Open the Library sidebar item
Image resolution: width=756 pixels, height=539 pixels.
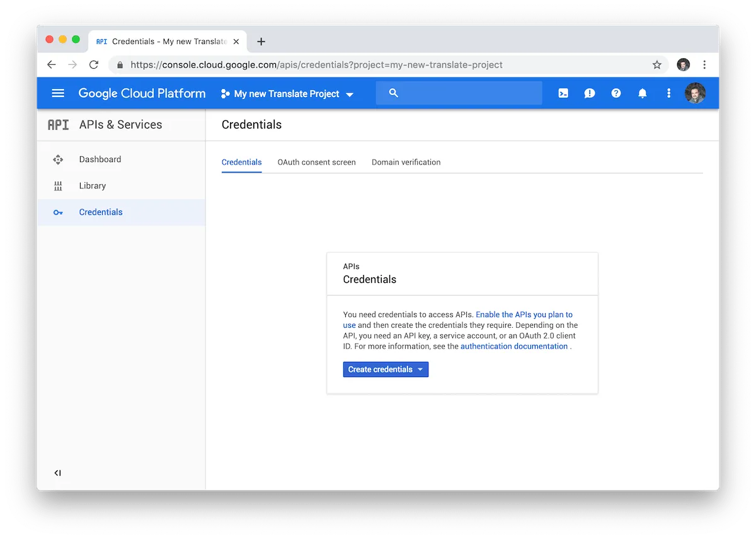pyautogui.click(x=121, y=186)
